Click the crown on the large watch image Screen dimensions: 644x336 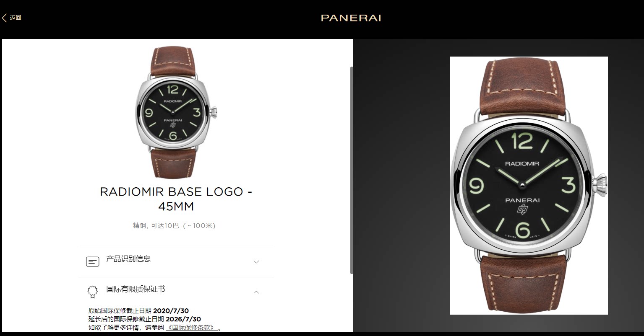pos(601,185)
